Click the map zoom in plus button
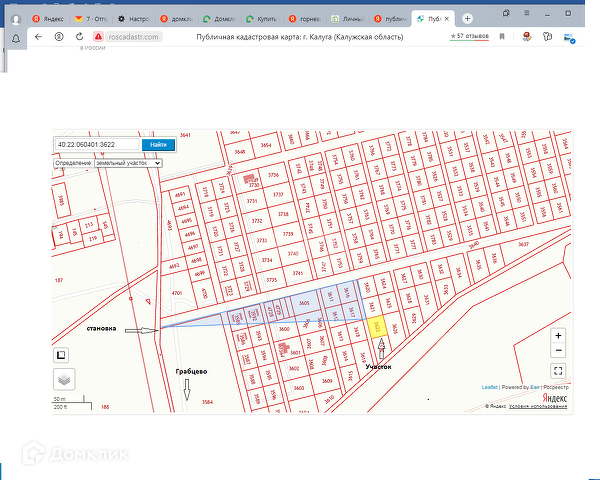 tap(558, 336)
